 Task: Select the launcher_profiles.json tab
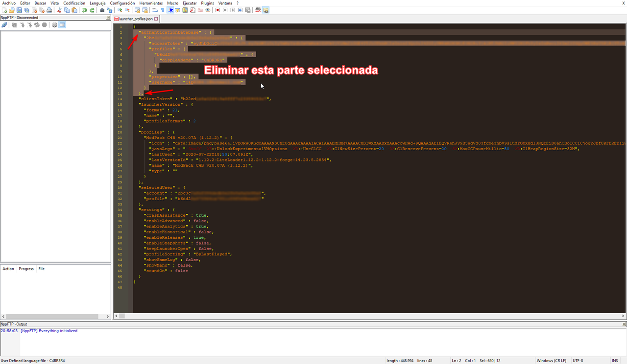point(136,19)
